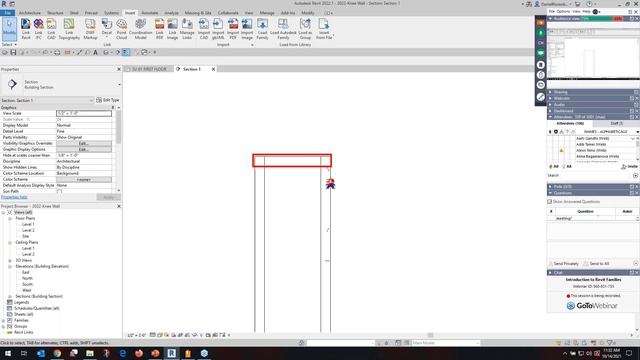Click the Link IFC tool
Image resolution: width=640 pixels, height=360 pixels.
pos(38,29)
